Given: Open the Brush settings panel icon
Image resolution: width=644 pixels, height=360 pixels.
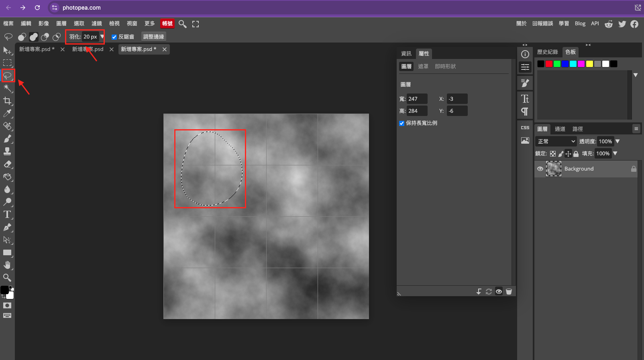Looking at the screenshot, I should [525, 83].
